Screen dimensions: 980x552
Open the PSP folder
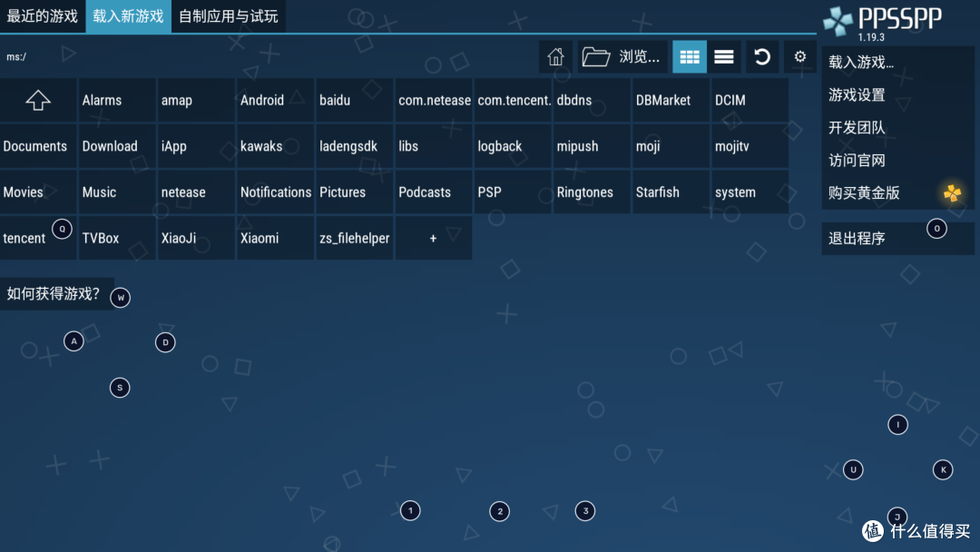513,192
